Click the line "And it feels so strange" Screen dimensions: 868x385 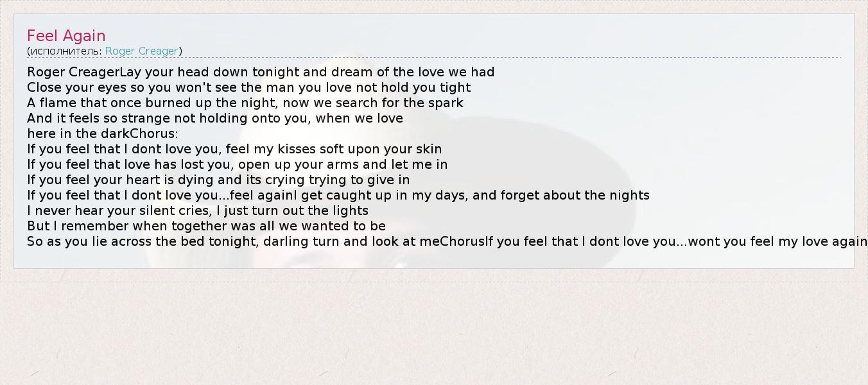click(x=214, y=118)
